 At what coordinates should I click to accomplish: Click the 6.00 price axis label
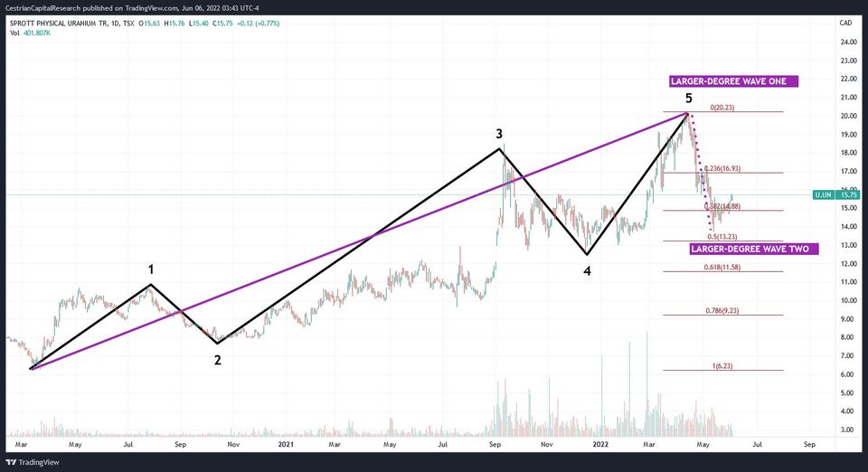click(x=849, y=374)
